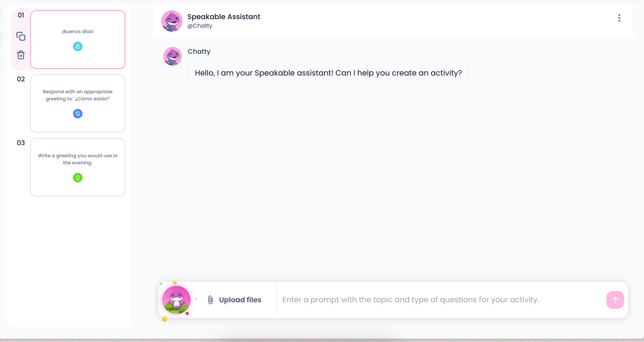The image size is (644, 342).
Task: Click the paperclip attachment icon
Action: click(x=210, y=300)
